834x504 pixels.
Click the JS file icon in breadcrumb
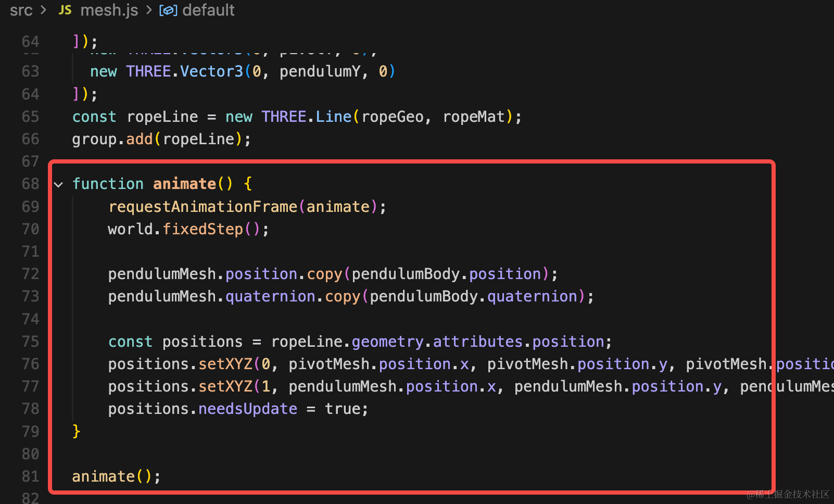[x=65, y=10]
